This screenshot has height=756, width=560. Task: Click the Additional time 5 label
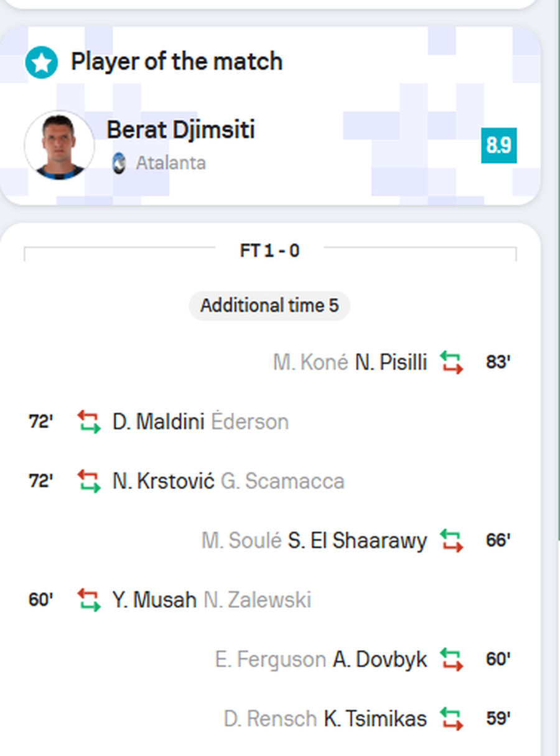click(269, 306)
